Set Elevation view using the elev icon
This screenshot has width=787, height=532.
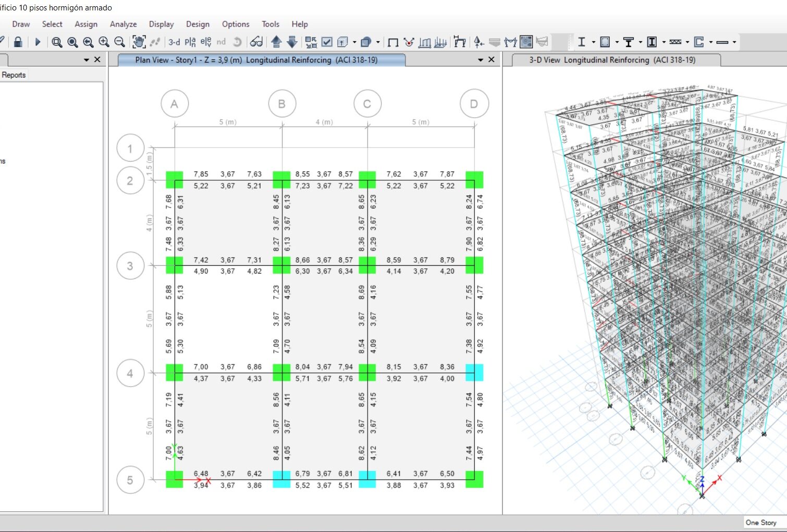tap(206, 42)
